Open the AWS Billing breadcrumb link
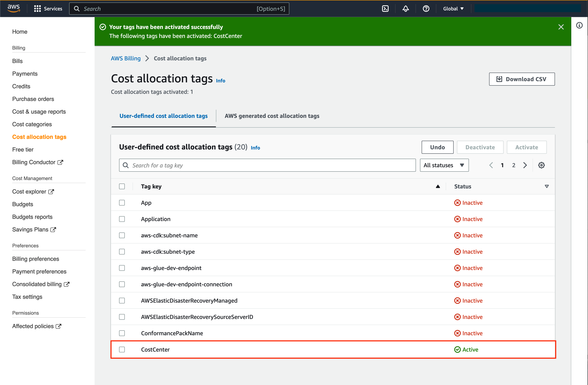Screen dimensions: 588x385 (126, 58)
